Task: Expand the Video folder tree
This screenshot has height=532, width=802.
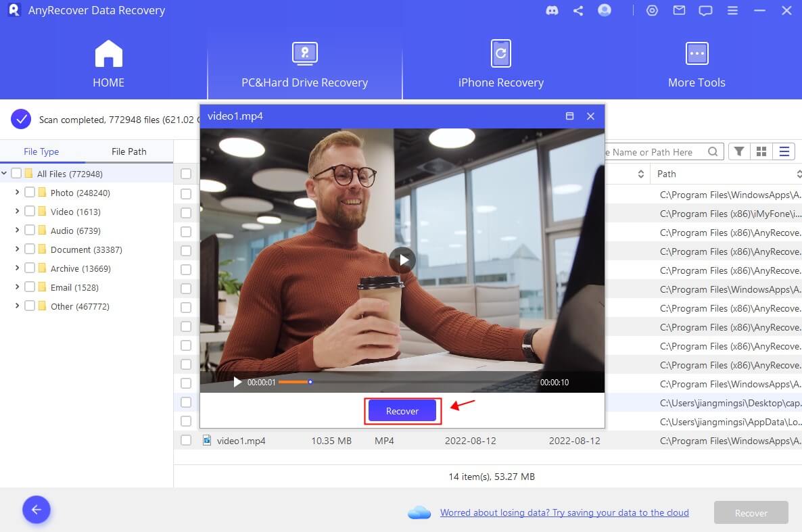Action: [x=17, y=211]
